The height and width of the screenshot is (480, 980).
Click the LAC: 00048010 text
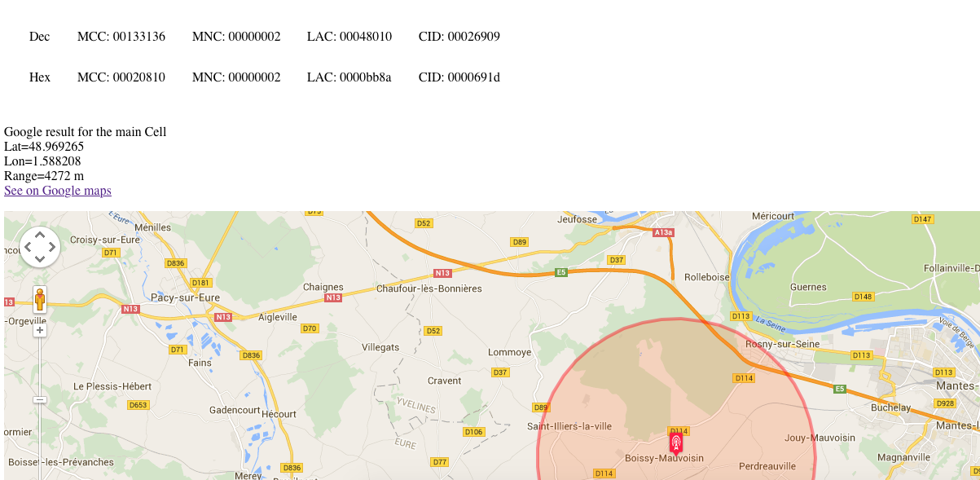pyautogui.click(x=349, y=37)
